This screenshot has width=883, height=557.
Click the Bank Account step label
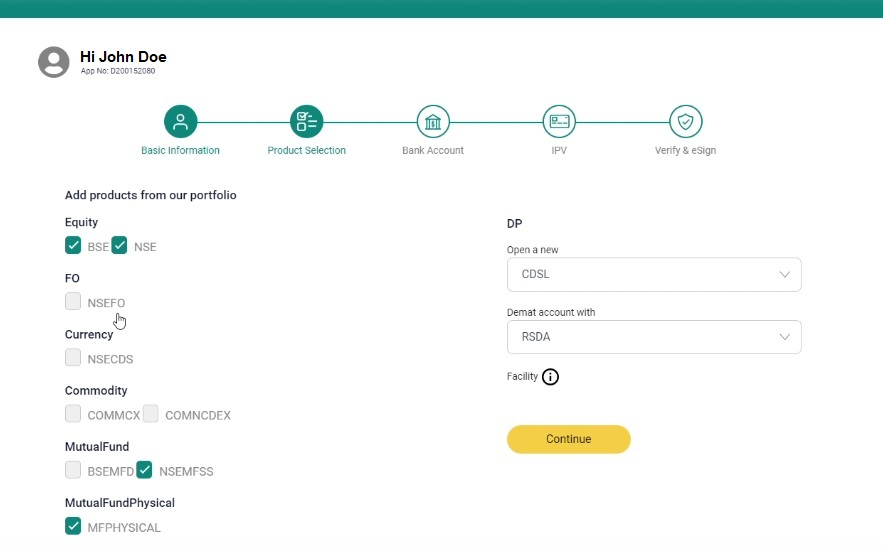tap(432, 150)
